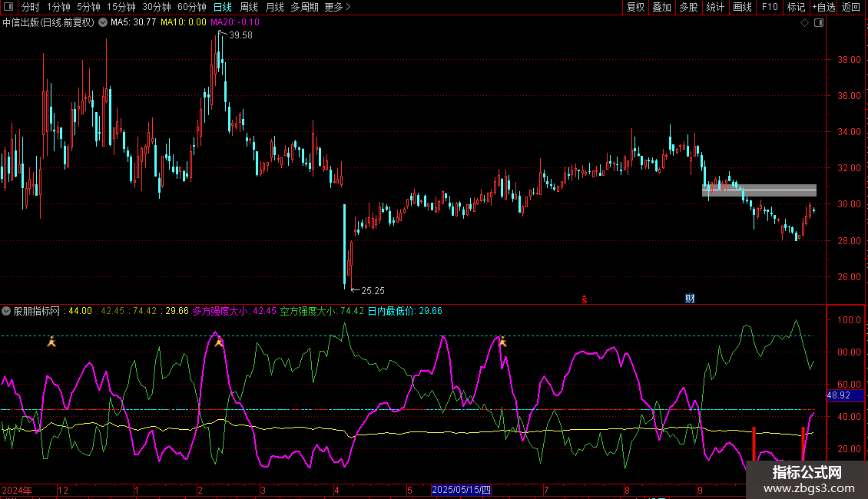This screenshot has height=499, width=868.
Task: Click the 2025/05/15 date marker on timeline
Action: [460, 490]
